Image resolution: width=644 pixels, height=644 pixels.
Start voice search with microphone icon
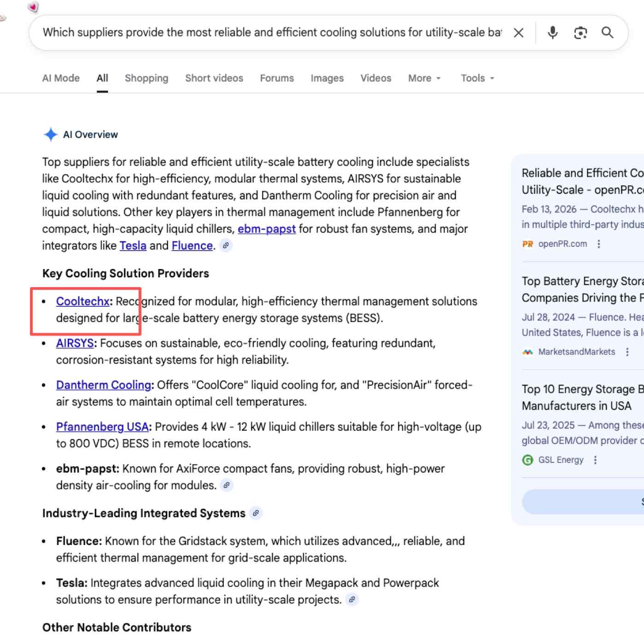(x=552, y=33)
